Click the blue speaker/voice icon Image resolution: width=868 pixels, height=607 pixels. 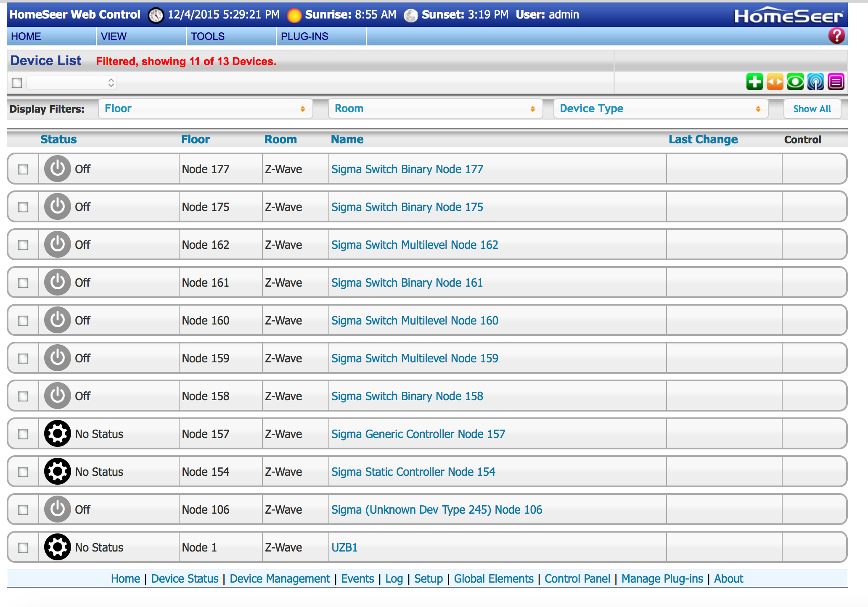tap(816, 82)
